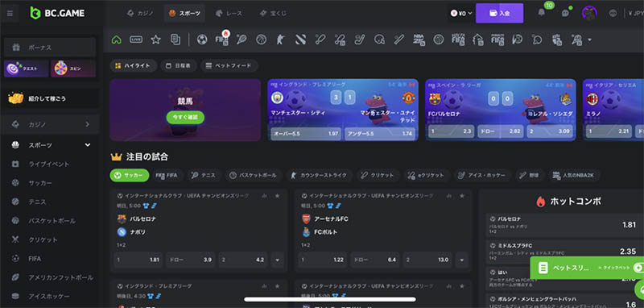Select the basketball sport icon
This screenshot has width=644, height=308.
click(x=261, y=40)
